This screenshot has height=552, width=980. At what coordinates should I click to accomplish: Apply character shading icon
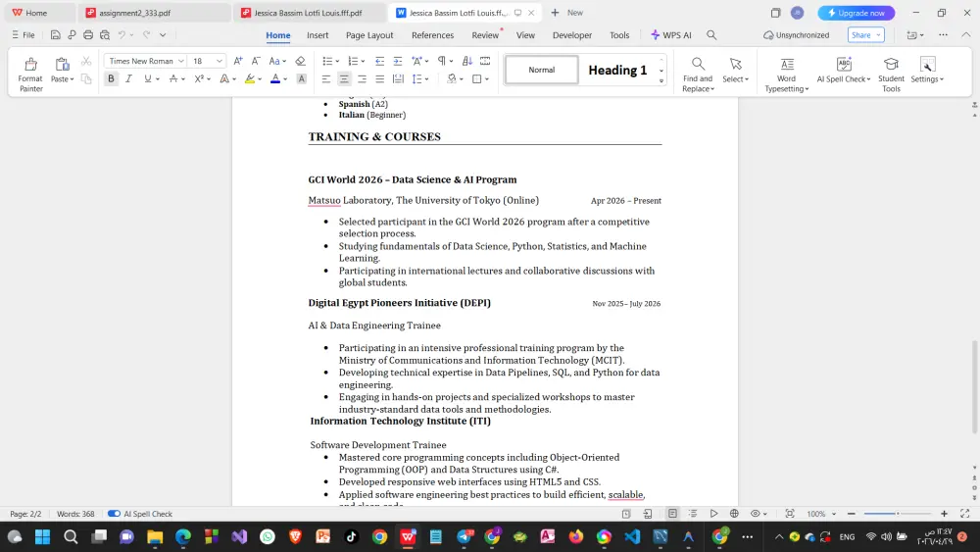(x=301, y=78)
